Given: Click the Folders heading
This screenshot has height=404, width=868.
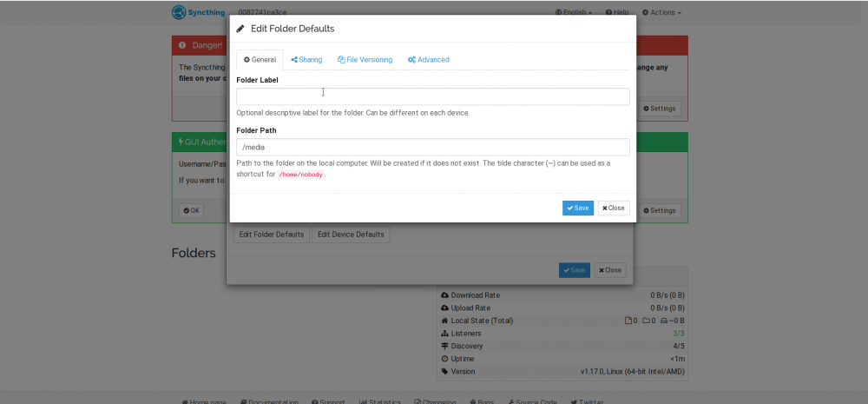Looking at the screenshot, I should coord(194,254).
